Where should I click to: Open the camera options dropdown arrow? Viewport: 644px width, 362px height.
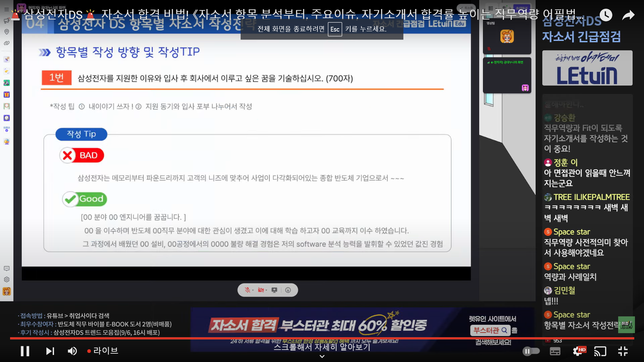tap(266, 290)
